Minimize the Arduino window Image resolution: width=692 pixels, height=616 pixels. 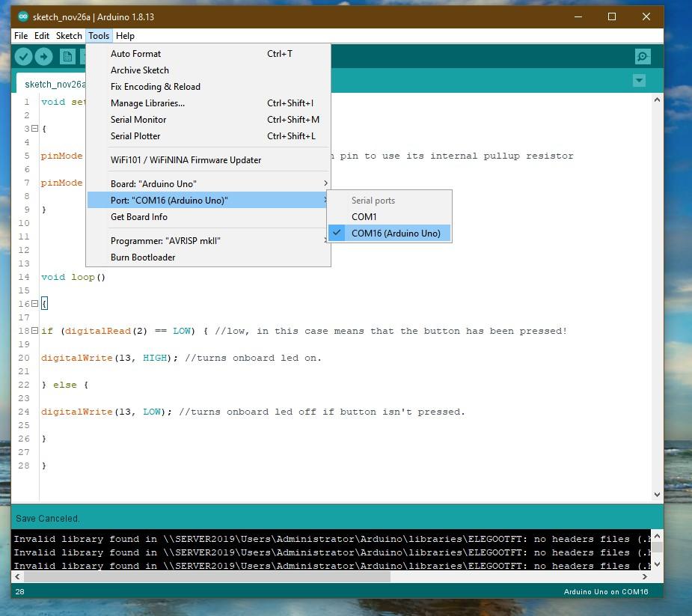coord(578,16)
